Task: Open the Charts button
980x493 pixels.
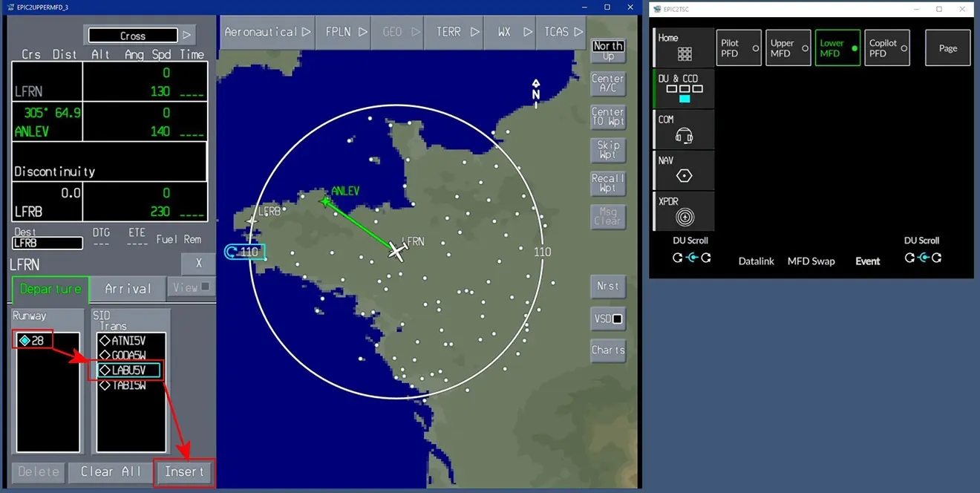Action: pyautogui.click(x=608, y=350)
